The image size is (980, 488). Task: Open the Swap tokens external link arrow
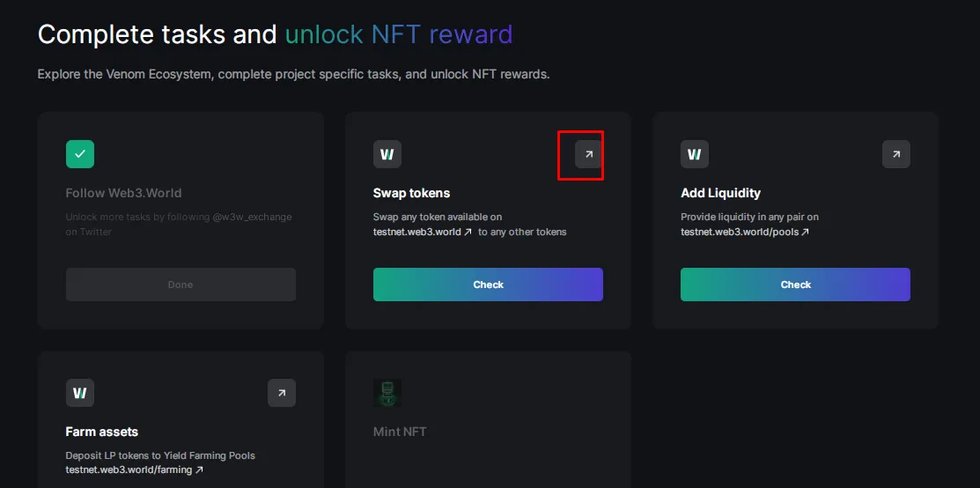pyautogui.click(x=589, y=154)
